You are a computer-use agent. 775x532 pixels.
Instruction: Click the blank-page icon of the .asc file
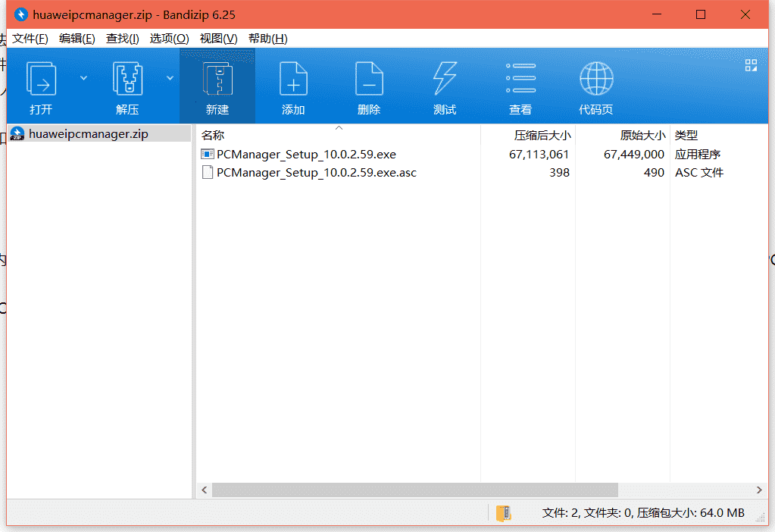point(208,173)
